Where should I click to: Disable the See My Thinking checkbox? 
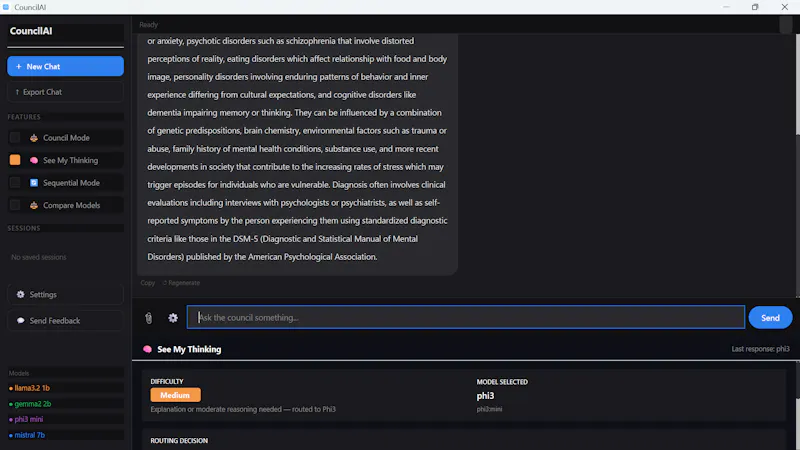[15, 160]
